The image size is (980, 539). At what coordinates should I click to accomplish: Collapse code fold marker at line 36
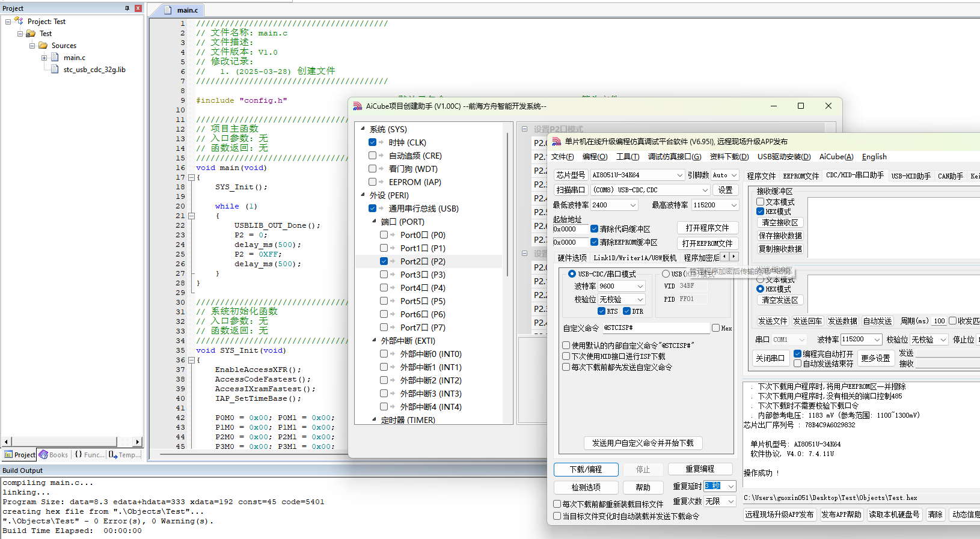(191, 360)
